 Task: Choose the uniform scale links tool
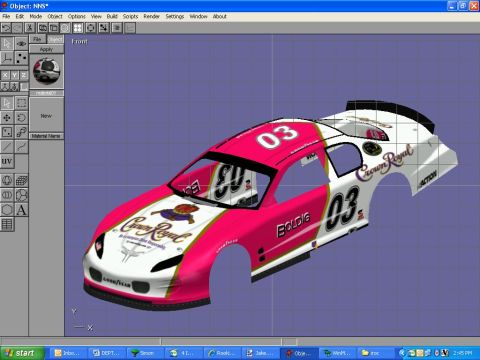point(21,132)
